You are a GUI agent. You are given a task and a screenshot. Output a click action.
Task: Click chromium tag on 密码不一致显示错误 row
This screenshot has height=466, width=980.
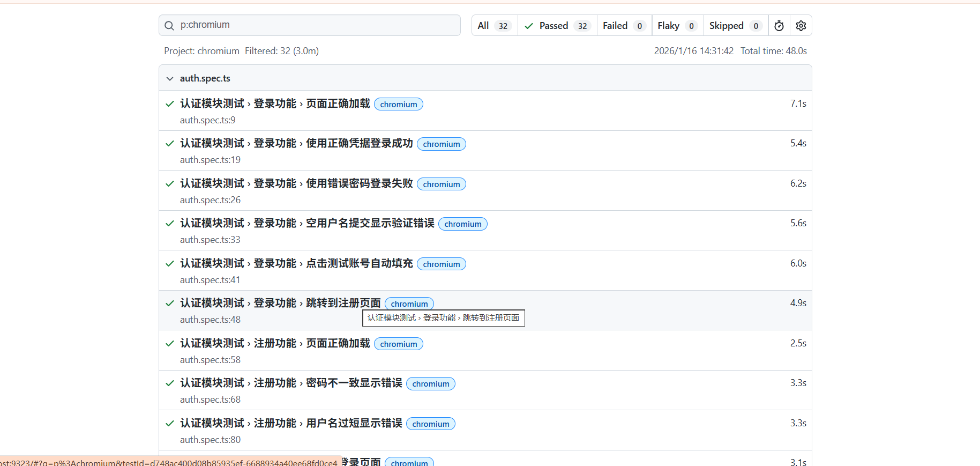tap(431, 383)
